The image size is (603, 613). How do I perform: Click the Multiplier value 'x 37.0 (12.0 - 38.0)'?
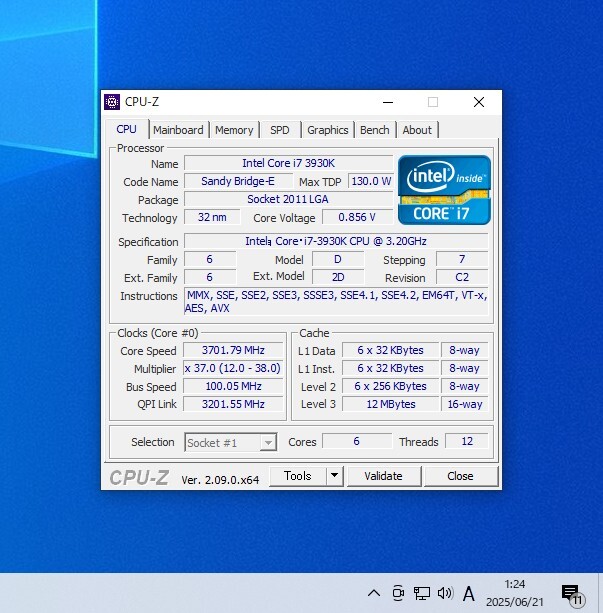click(x=233, y=368)
